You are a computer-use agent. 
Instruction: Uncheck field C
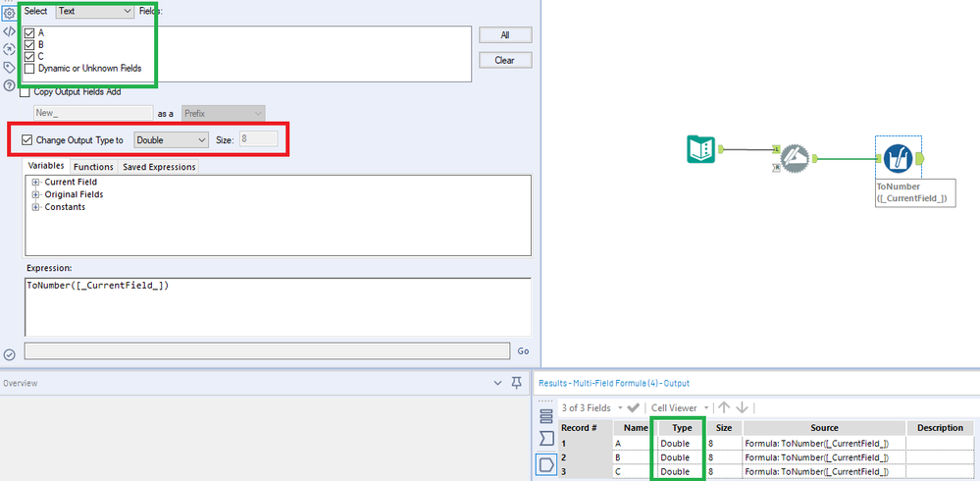click(29, 56)
